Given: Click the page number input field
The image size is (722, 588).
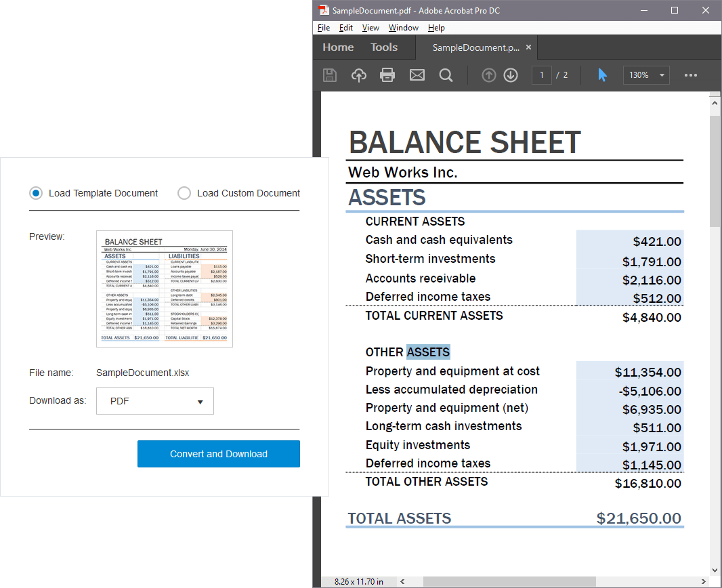Looking at the screenshot, I should [x=542, y=75].
